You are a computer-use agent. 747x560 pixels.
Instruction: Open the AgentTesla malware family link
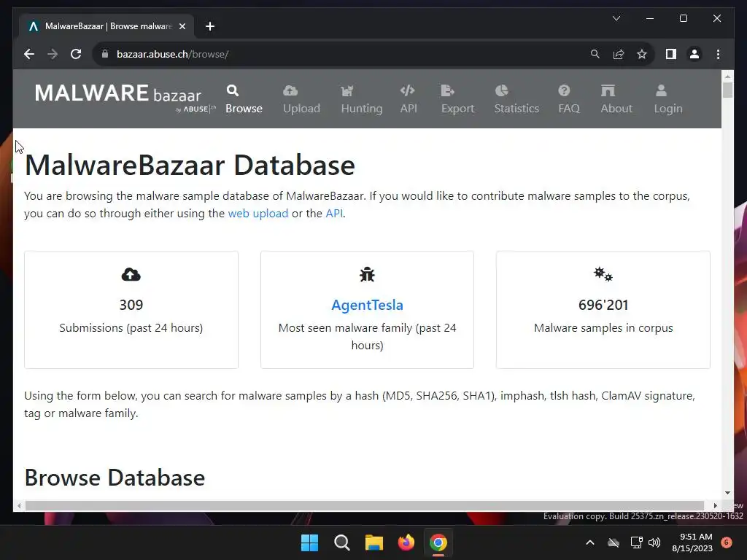pyautogui.click(x=368, y=305)
